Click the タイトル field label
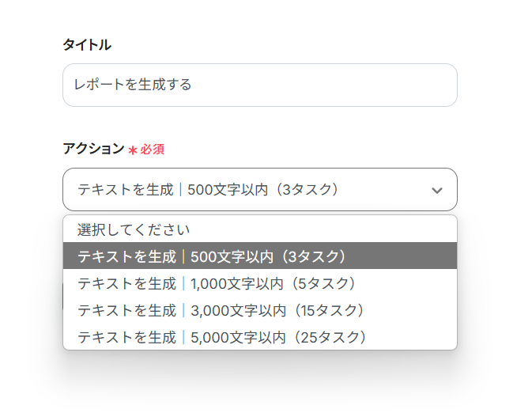 [87, 45]
